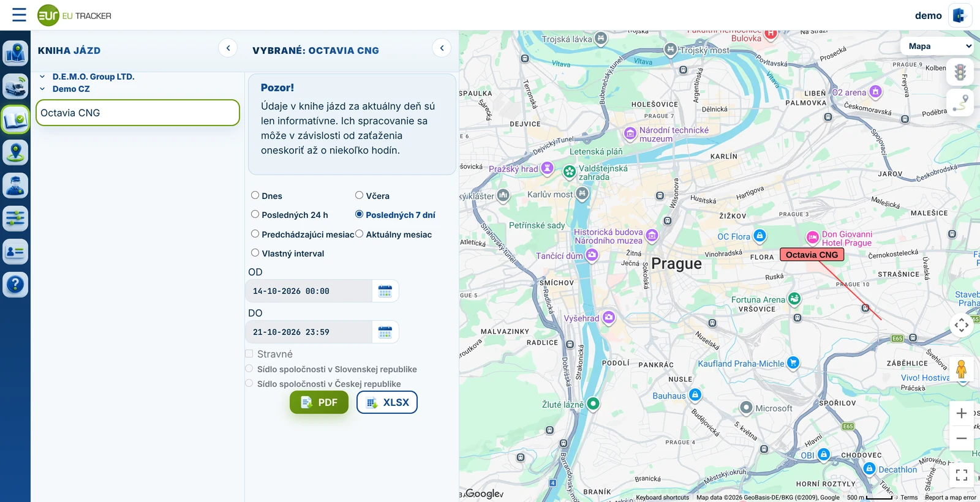Enable the Stravné checkbox
Viewport: 980px width, 502px height.
coord(249,354)
